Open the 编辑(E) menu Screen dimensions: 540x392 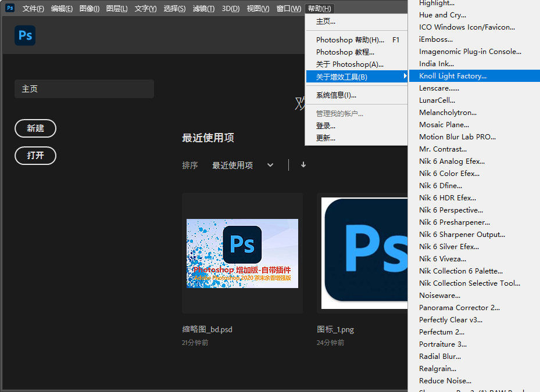pyautogui.click(x=62, y=9)
